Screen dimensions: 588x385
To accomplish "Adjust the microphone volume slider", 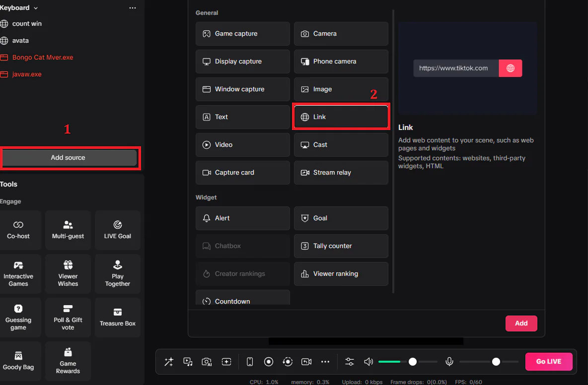I will pos(496,361).
